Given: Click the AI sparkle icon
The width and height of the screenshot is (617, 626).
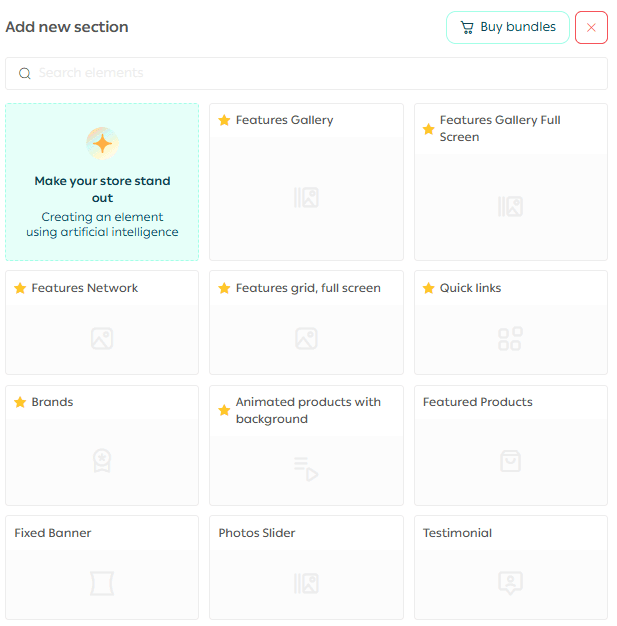Looking at the screenshot, I should tap(102, 143).
